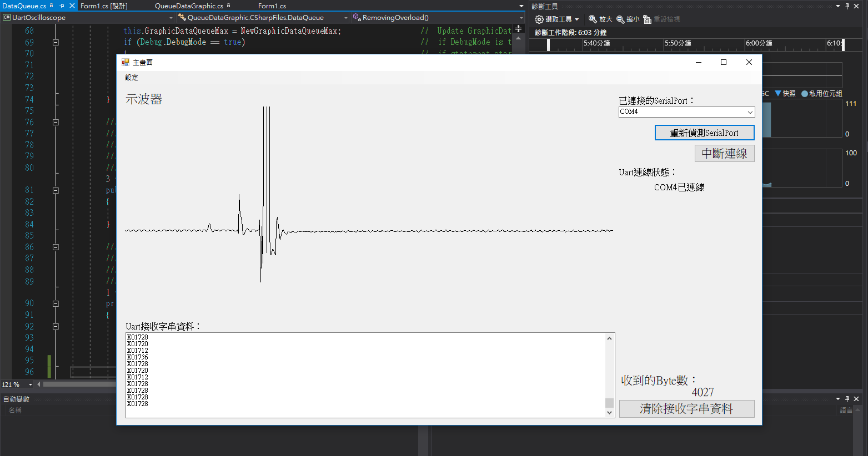Close the 診斷工具 panel
This screenshot has height=456, width=868.
click(x=856, y=6)
